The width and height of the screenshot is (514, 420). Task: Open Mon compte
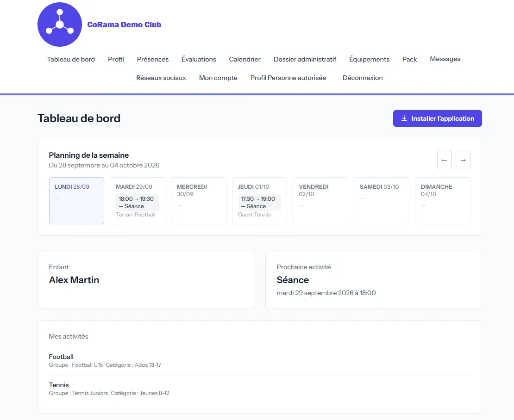click(218, 78)
